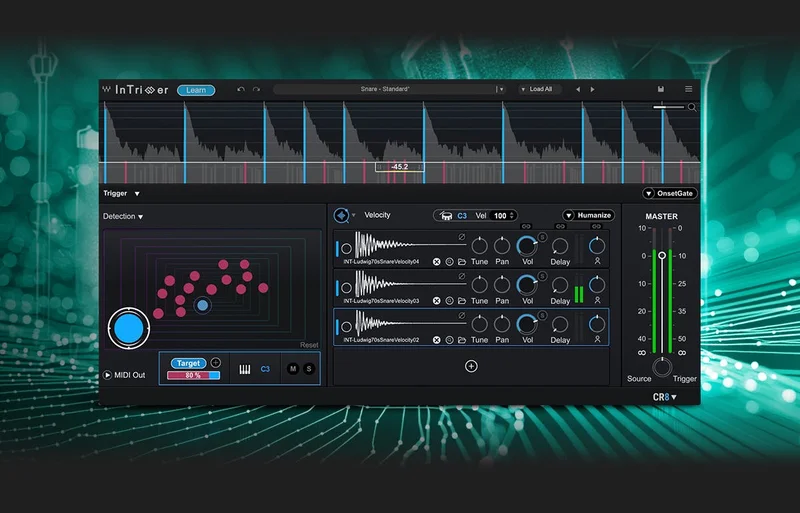Click the 80 % target sensitivity bar
The height and width of the screenshot is (513, 800).
click(193, 375)
